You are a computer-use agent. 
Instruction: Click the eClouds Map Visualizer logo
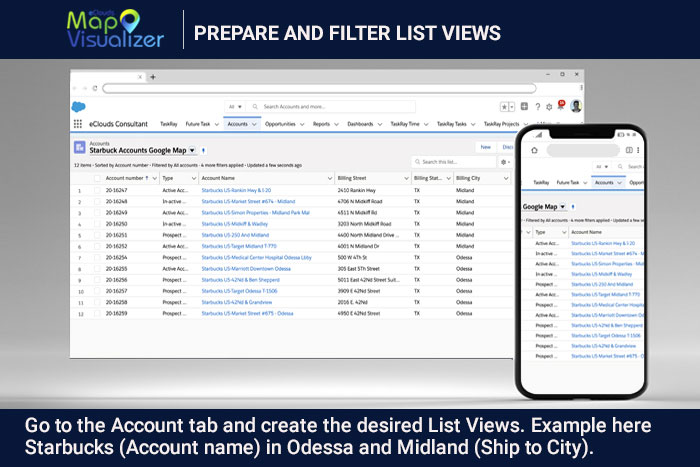pyautogui.click(x=115, y=29)
